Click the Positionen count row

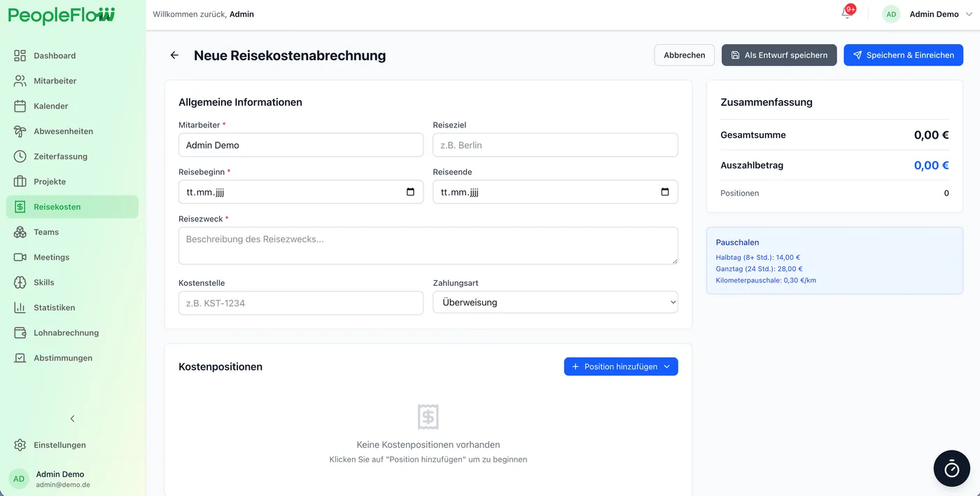pos(834,193)
